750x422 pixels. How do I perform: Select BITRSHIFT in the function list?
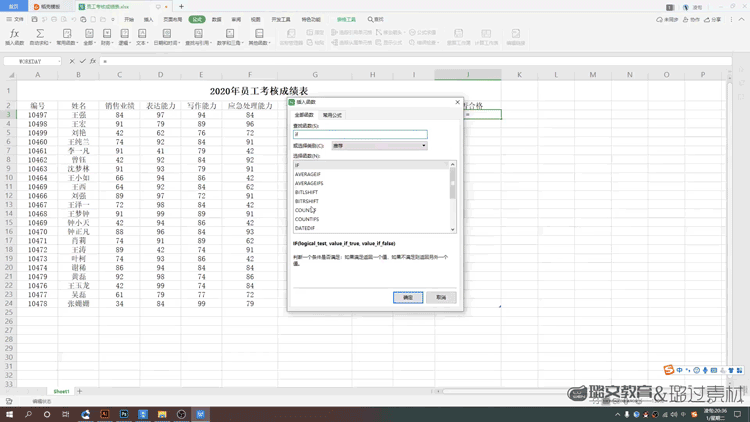click(x=371, y=201)
